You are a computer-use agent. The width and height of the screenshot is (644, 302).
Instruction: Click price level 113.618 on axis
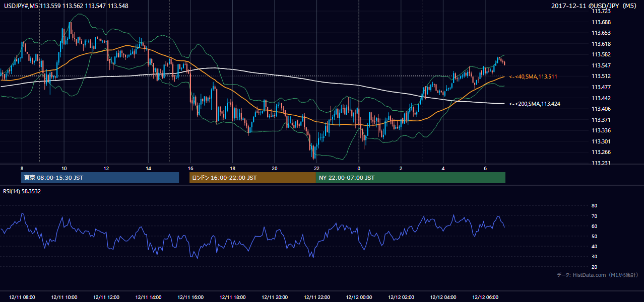pos(601,44)
